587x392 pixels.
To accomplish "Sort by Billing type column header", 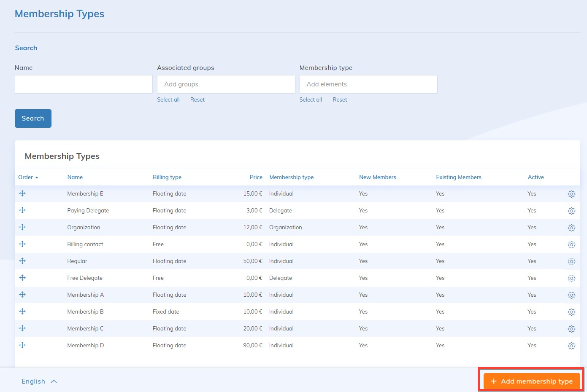I will 167,177.
